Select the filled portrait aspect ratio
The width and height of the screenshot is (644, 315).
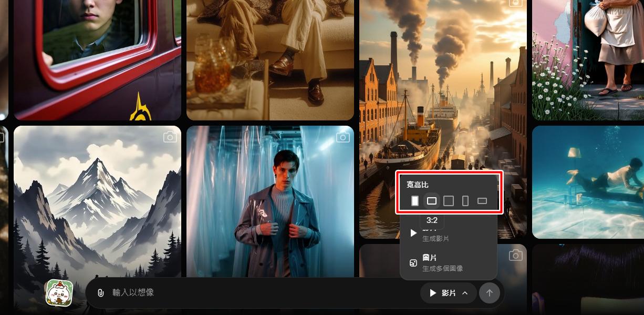click(x=415, y=200)
